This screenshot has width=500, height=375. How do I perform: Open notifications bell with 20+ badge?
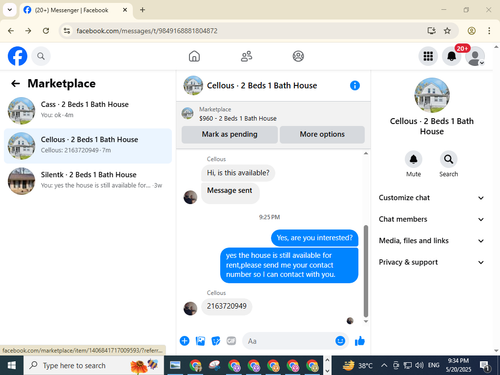[451, 56]
